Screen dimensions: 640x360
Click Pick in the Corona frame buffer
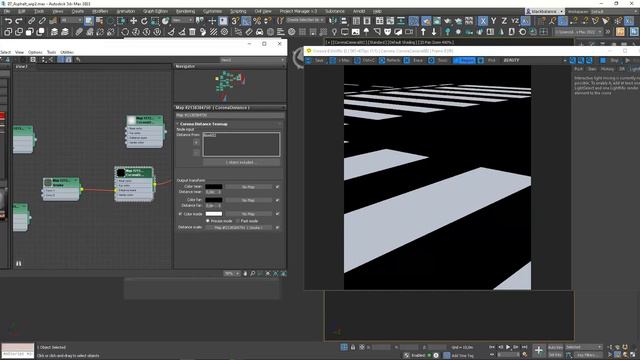click(x=487, y=60)
